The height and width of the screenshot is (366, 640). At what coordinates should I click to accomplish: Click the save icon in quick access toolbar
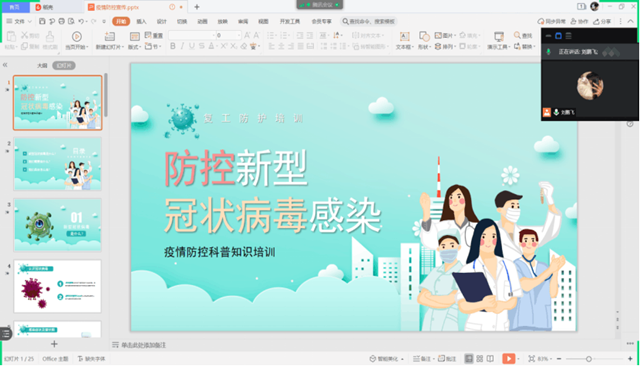pyautogui.click(x=42, y=21)
